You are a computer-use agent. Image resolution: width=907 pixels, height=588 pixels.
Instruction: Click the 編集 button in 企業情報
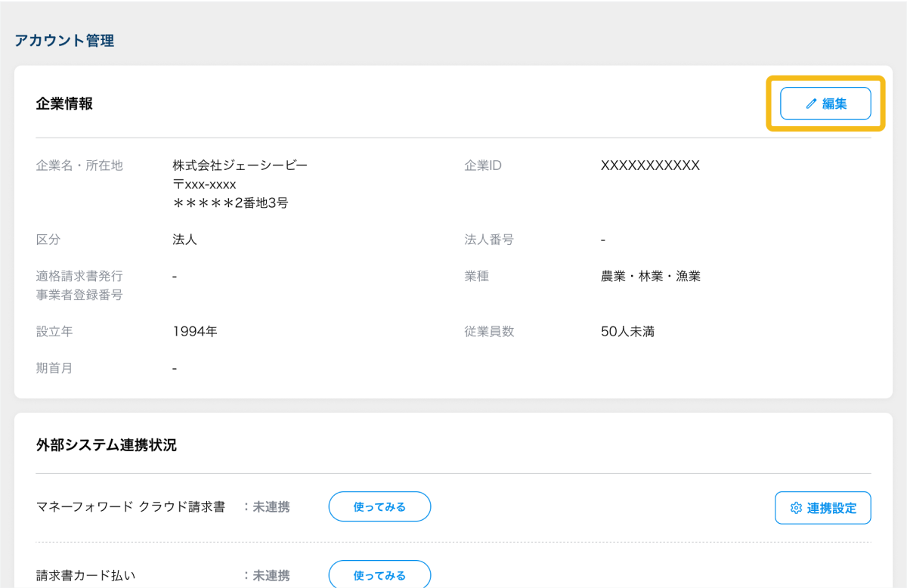(825, 104)
